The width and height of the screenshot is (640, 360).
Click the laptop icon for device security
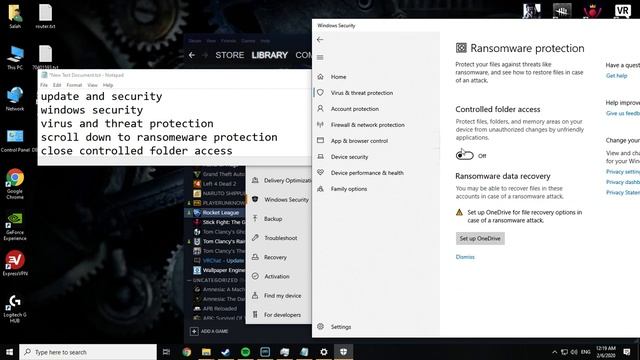pyautogui.click(x=320, y=157)
